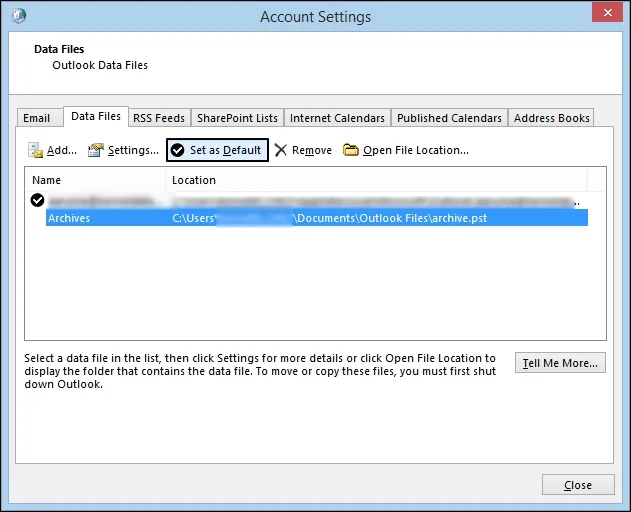Screen dimensions: 631x512
Task: Click the Location column header
Action: pyautogui.click(x=377, y=180)
